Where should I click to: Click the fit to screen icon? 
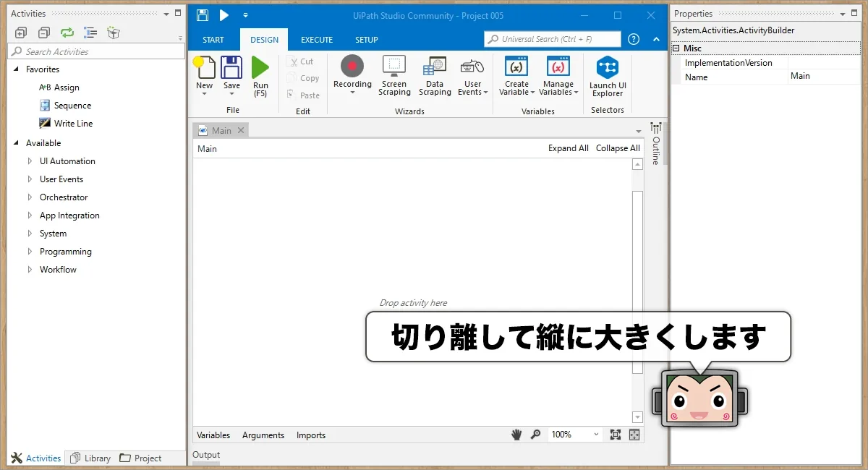coord(616,435)
